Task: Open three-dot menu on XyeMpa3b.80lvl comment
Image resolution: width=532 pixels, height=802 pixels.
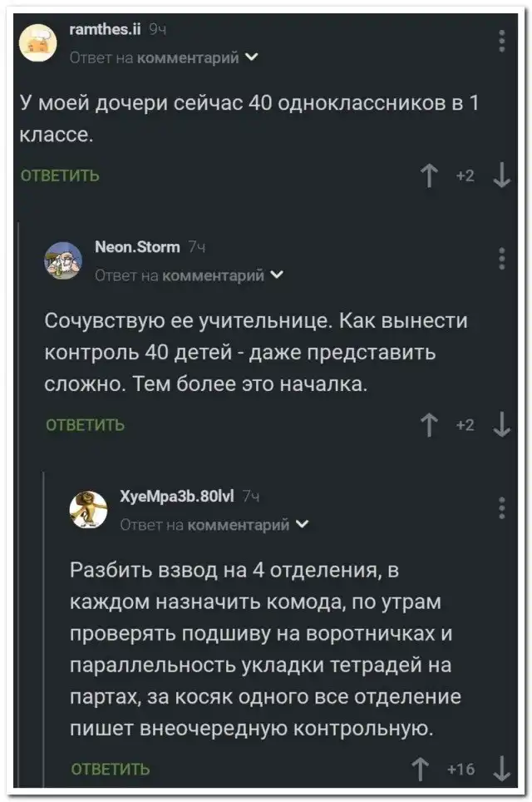Action: click(x=501, y=507)
